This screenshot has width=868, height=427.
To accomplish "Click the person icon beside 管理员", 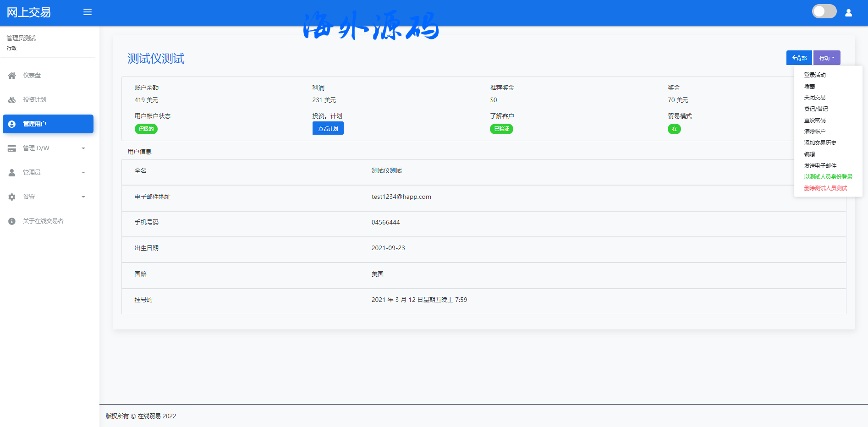I will (12, 173).
